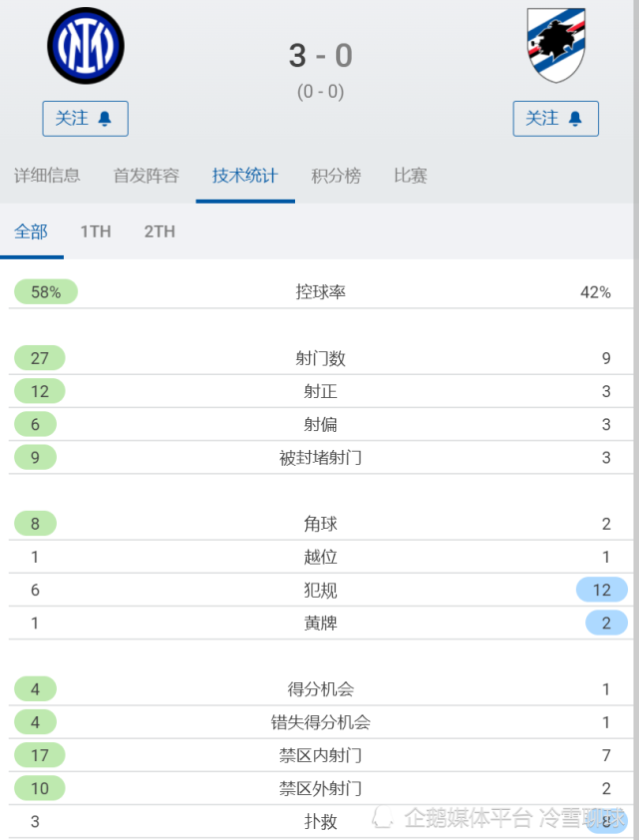Click the Inter Milan club crest
The height and width of the screenshot is (840, 639).
(86, 45)
